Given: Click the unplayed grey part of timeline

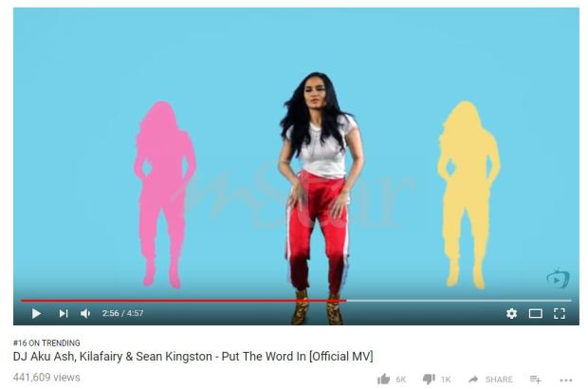Looking at the screenshot, I should click(459, 301).
